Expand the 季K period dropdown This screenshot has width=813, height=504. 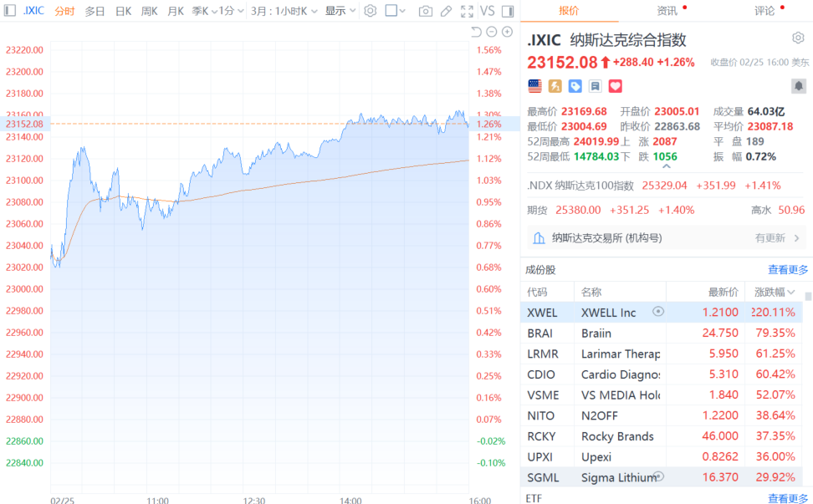pyautogui.click(x=201, y=11)
